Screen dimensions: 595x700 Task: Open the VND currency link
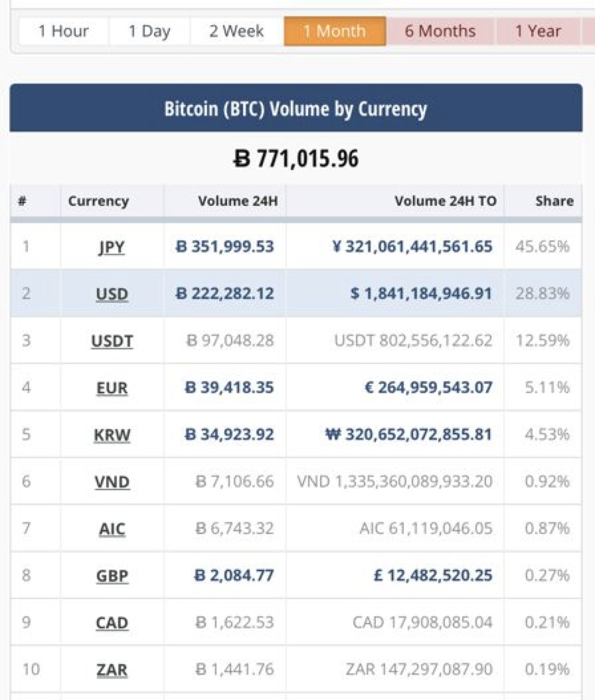112,482
